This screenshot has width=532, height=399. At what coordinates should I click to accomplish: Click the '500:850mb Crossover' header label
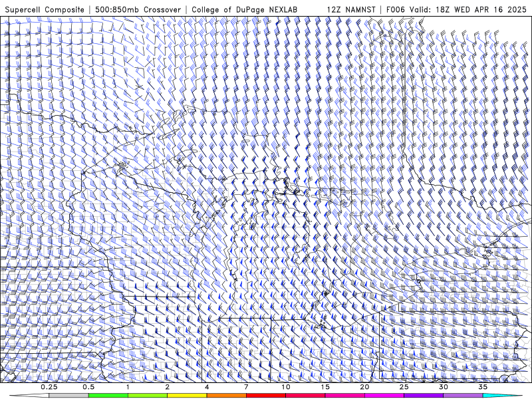[x=138, y=10]
